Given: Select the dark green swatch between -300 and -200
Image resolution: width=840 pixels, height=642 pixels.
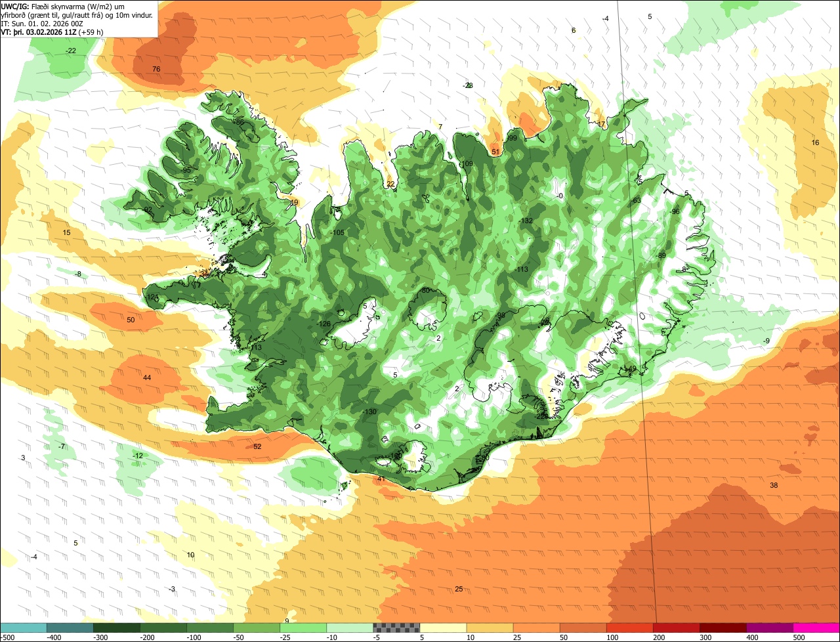Looking at the screenshot, I should click(117, 628).
